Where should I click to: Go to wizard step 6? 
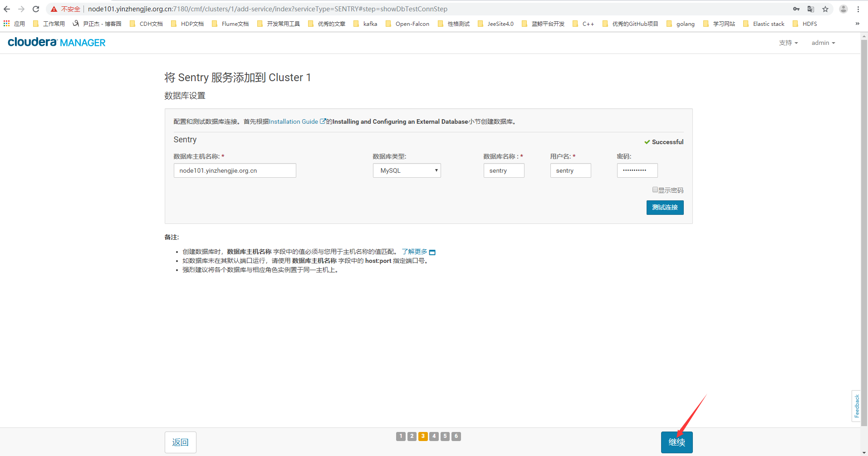(456, 436)
